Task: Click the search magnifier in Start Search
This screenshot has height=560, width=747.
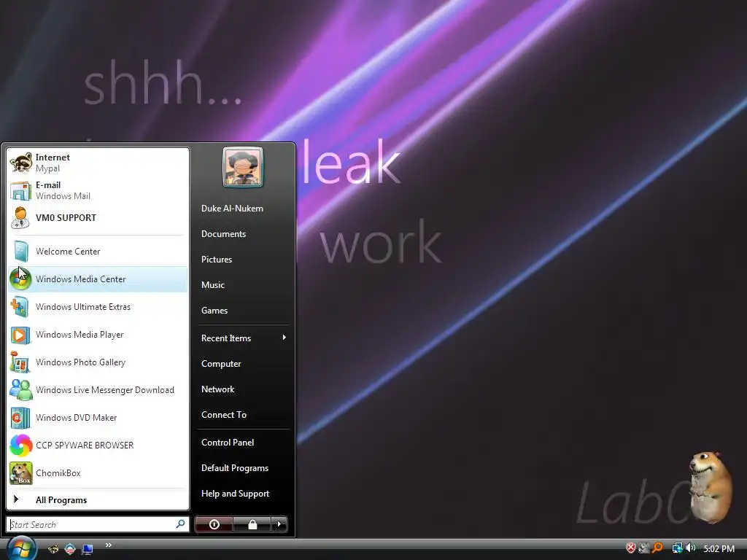Action: pyautogui.click(x=181, y=524)
